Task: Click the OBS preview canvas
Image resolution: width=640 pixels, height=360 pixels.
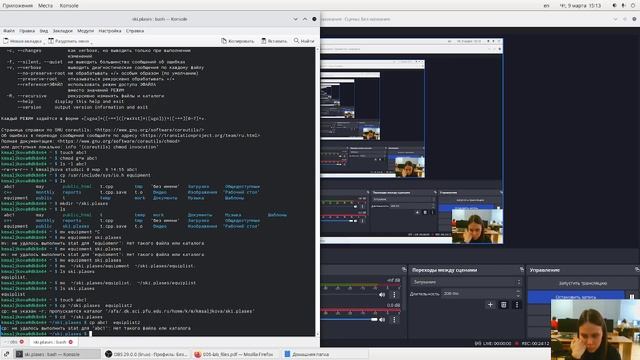Action: point(412,141)
